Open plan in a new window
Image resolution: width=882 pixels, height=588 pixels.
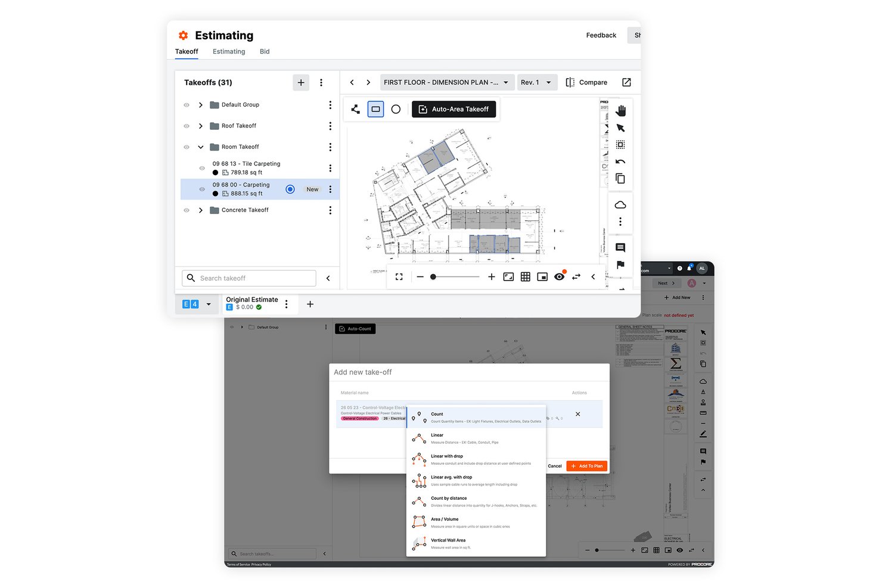click(x=626, y=82)
